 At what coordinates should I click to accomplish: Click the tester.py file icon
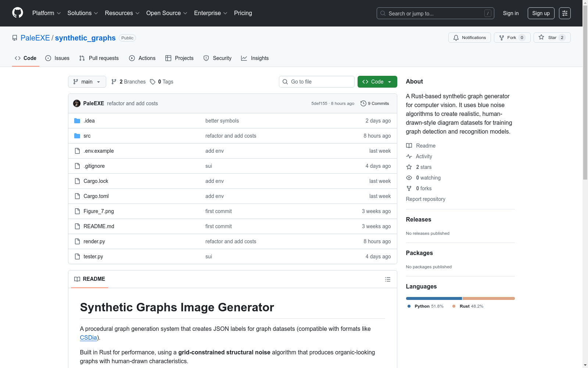(x=77, y=256)
